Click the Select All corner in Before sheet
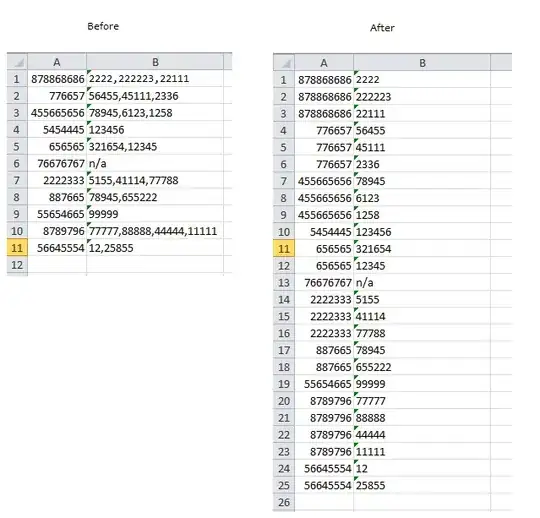Viewport: 540px width, 518px height. (x=17, y=62)
